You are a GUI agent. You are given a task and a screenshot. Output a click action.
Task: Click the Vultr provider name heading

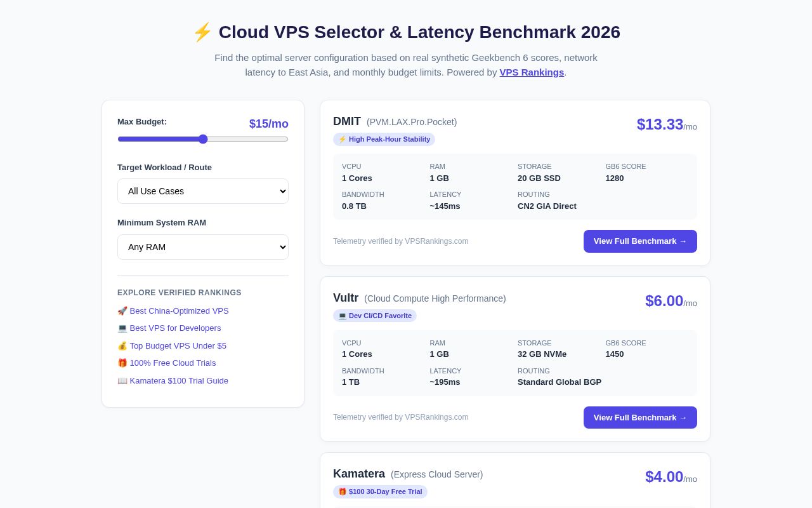click(346, 298)
